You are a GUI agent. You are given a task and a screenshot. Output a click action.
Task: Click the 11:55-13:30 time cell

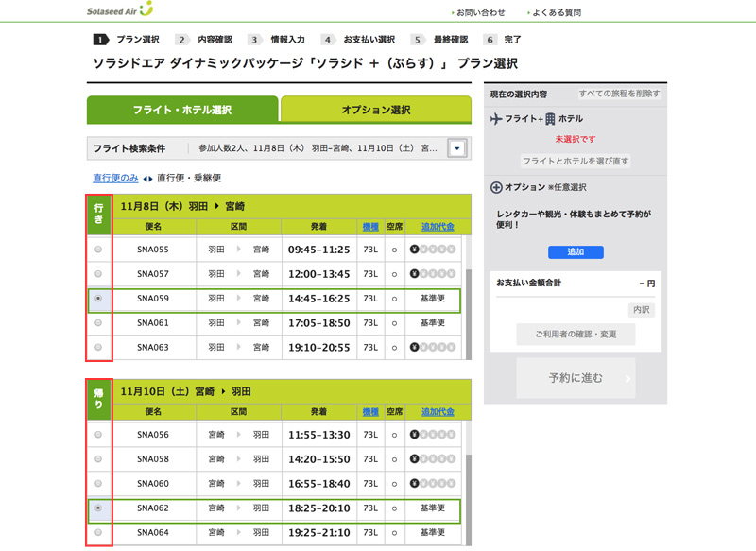tap(319, 435)
